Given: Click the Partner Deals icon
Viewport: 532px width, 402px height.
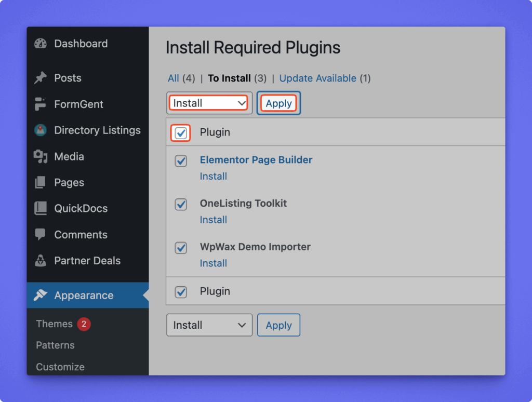Looking at the screenshot, I should [41, 261].
